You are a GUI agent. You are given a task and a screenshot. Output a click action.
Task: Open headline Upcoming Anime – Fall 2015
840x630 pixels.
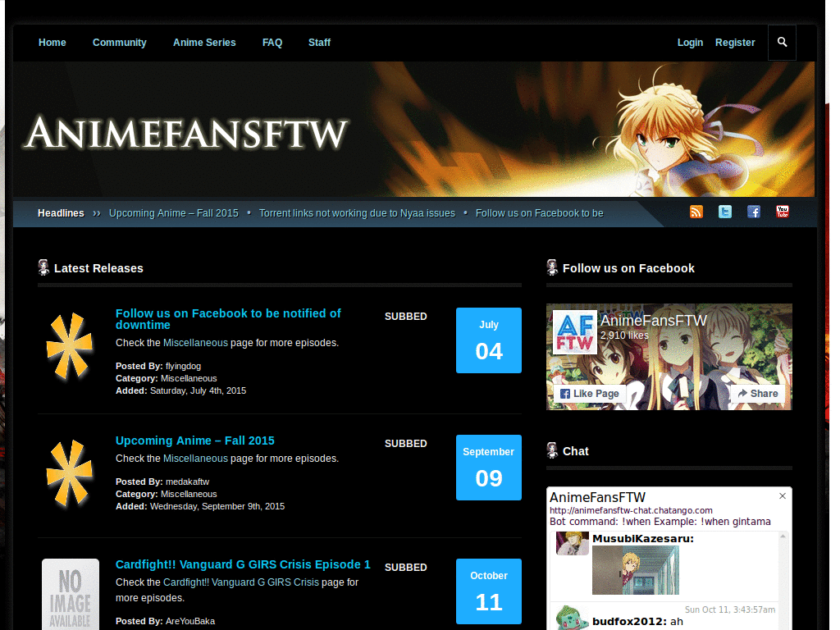coord(174,213)
